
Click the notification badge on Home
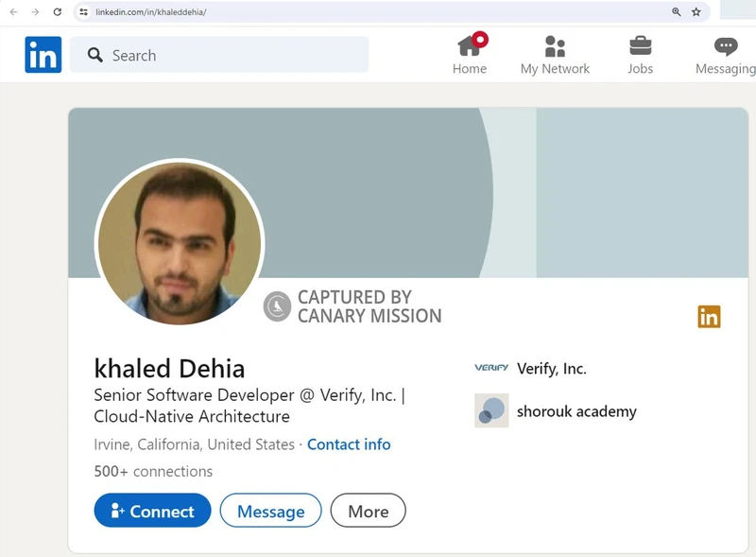[482, 39]
